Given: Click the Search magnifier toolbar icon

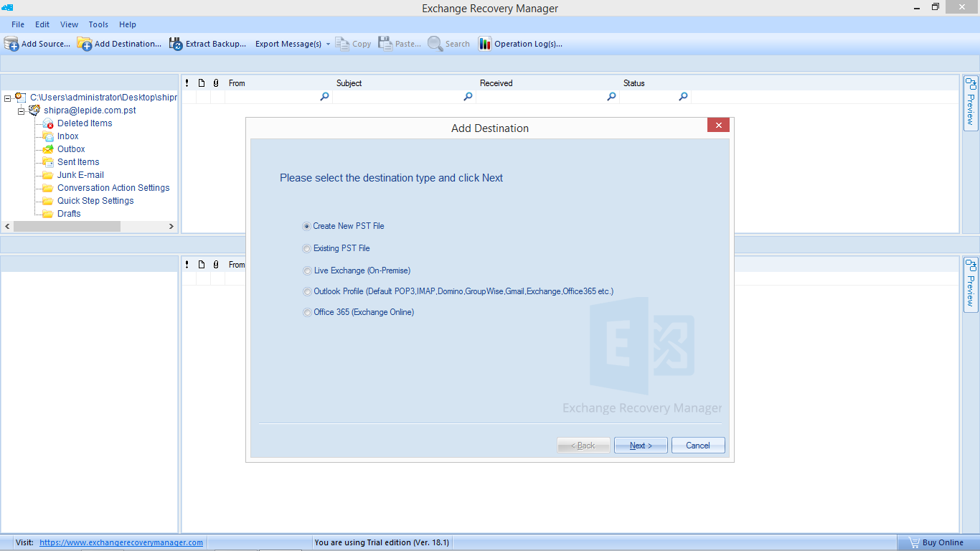Looking at the screenshot, I should 435,44.
